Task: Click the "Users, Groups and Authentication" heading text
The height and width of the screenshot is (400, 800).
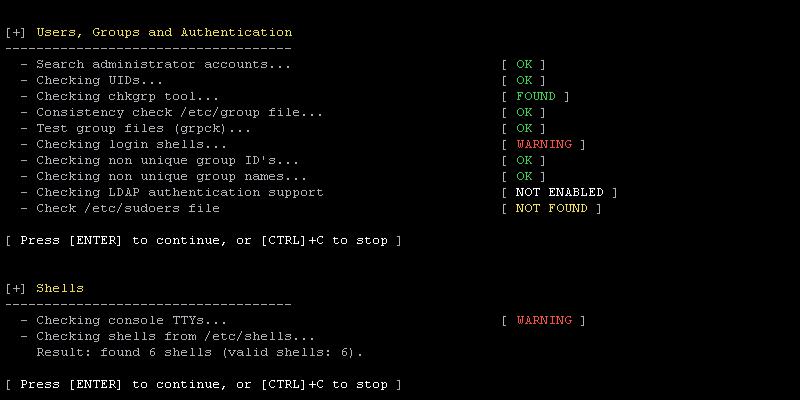Action: point(164,32)
